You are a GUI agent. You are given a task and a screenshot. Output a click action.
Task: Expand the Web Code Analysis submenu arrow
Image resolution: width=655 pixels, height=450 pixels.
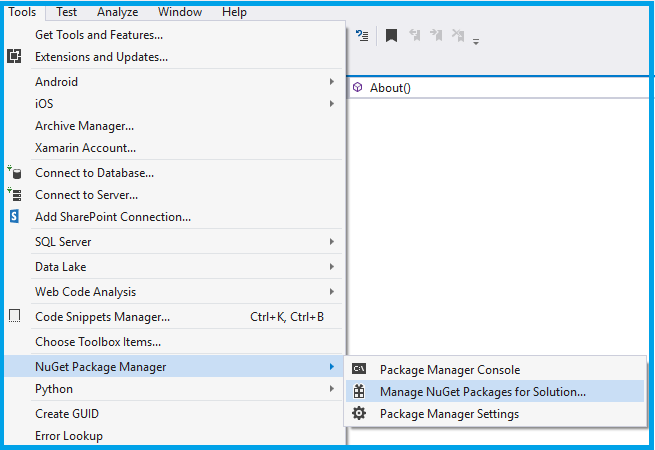(x=332, y=292)
